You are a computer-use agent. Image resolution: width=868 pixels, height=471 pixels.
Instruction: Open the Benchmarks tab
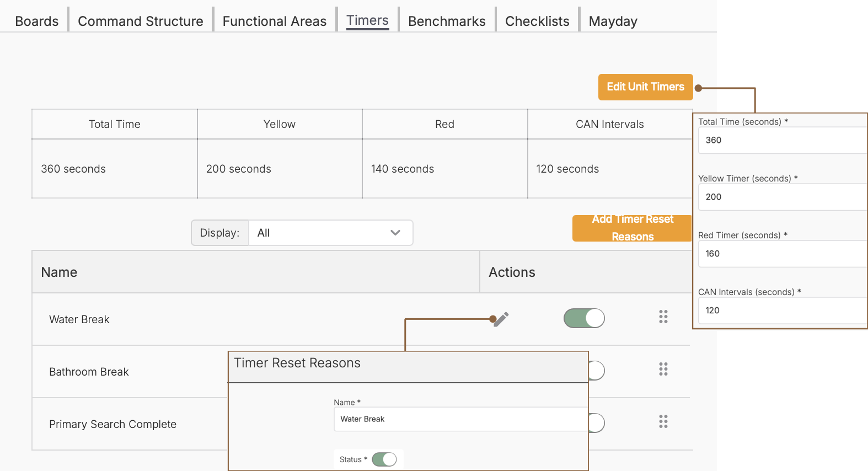447,21
